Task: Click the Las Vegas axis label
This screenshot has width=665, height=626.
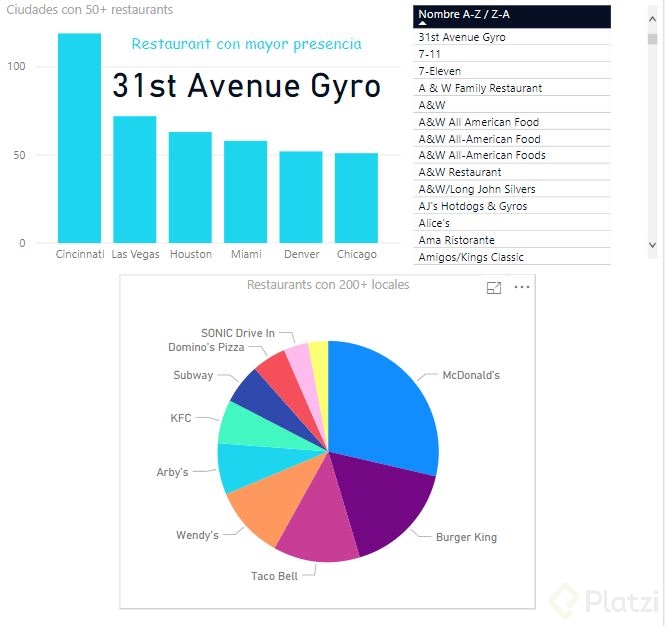Action: [135, 254]
